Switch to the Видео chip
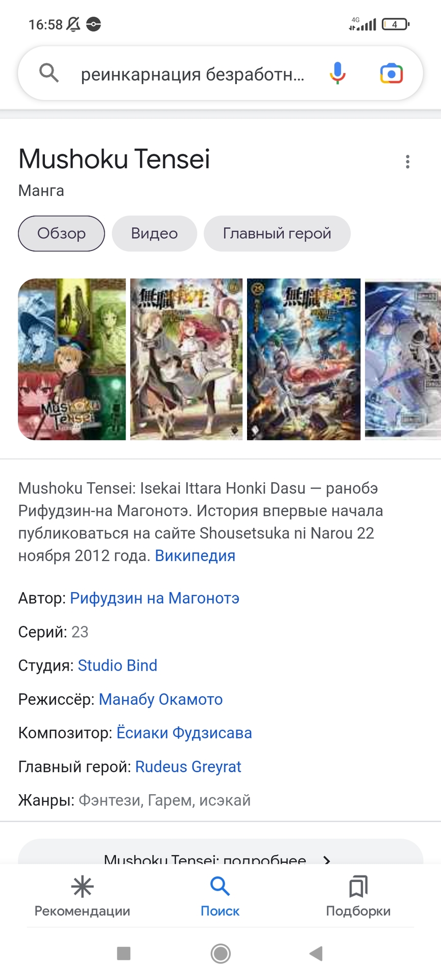 (x=154, y=234)
